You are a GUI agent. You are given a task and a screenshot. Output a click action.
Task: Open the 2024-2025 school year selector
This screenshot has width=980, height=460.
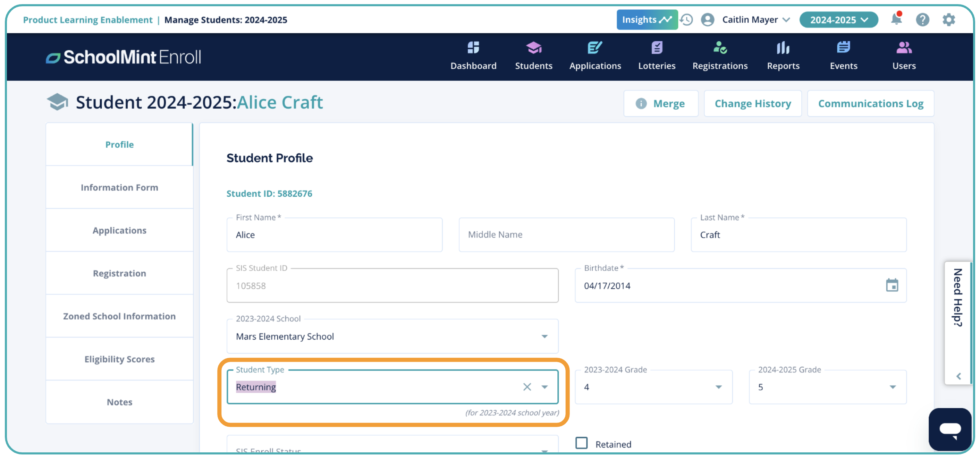[838, 19]
